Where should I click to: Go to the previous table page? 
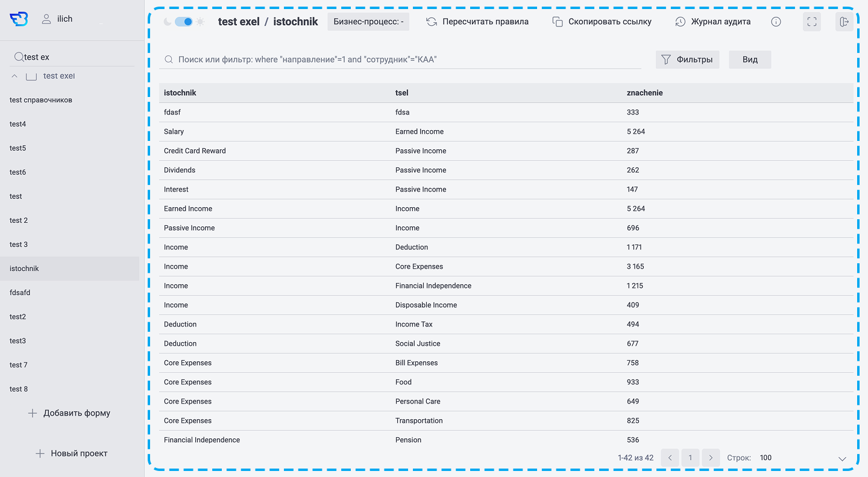pyautogui.click(x=670, y=458)
